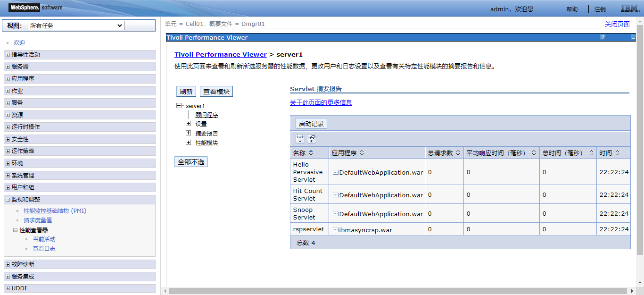This screenshot has width=644, height=295.
Task: Click the 帮助 link in the header
Action: point(572,9)
